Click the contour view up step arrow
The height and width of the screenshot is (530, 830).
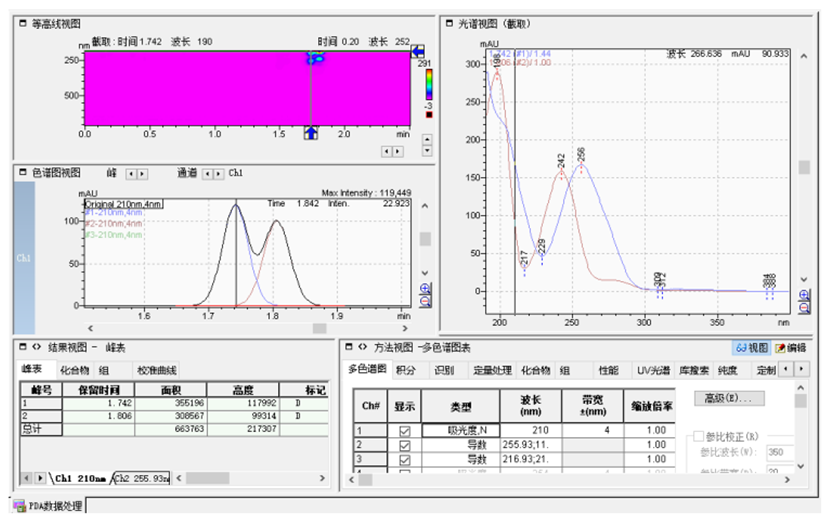[x=427, y=140]
